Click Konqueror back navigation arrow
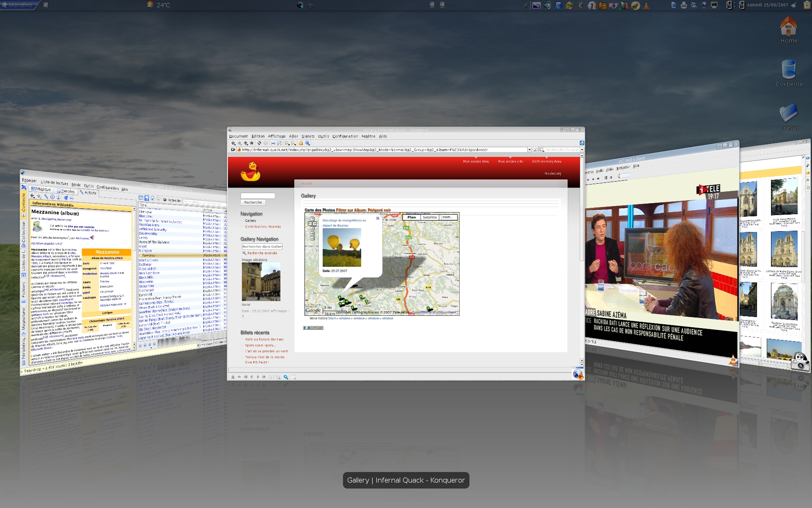Image resolution: width=812 pixels, height=508 pixels. tap(233, 143)
